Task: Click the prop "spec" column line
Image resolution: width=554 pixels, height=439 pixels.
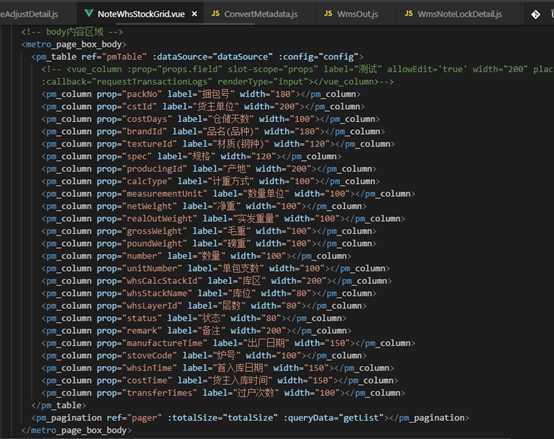Action: (x=191, y=156)
